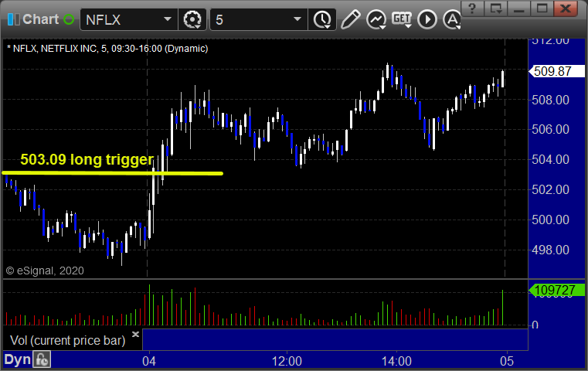Screen dimensions: 588x371
Task: Expand the interval dropdown arrow showing 5
Action: [297, 19]
